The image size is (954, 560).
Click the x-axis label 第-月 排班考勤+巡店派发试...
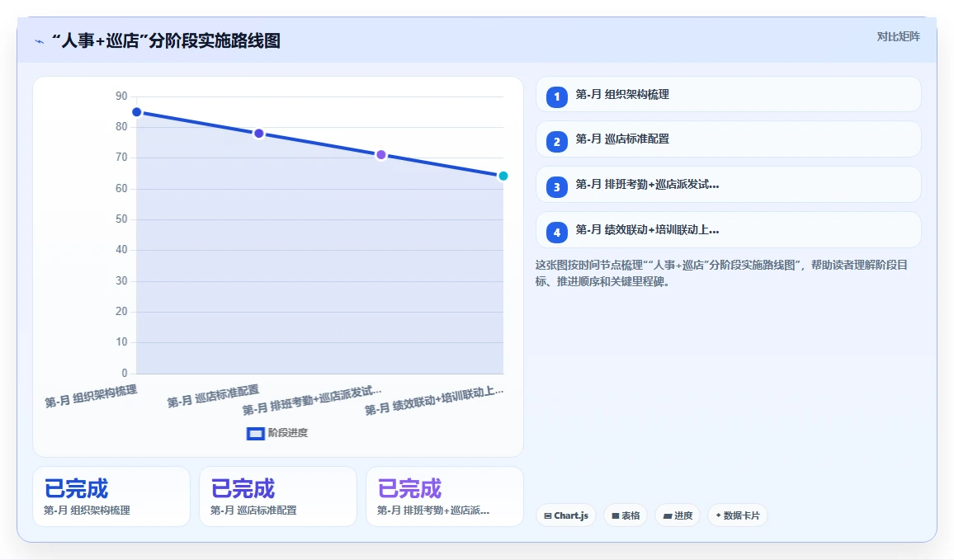pyautogui.click(x=312, y=401)
